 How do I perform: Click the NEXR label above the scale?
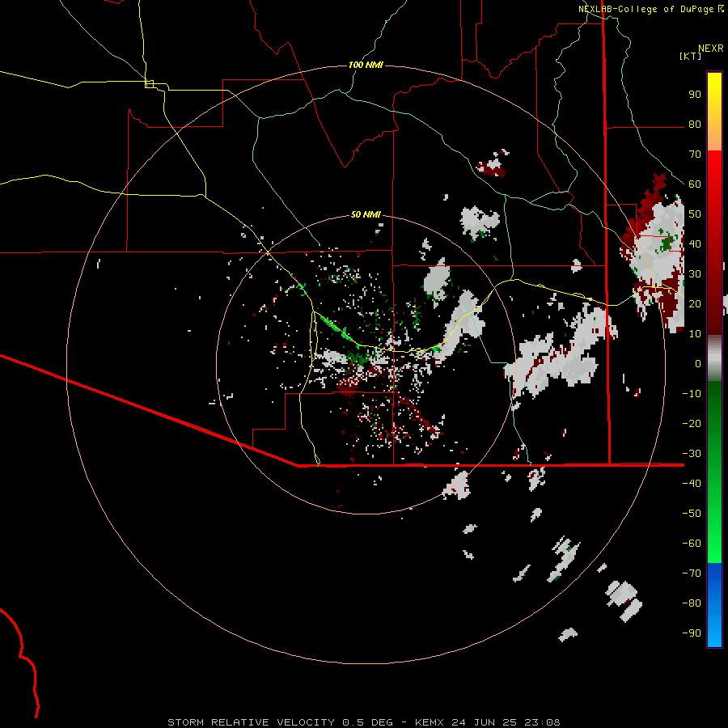[x=710, y=49]
